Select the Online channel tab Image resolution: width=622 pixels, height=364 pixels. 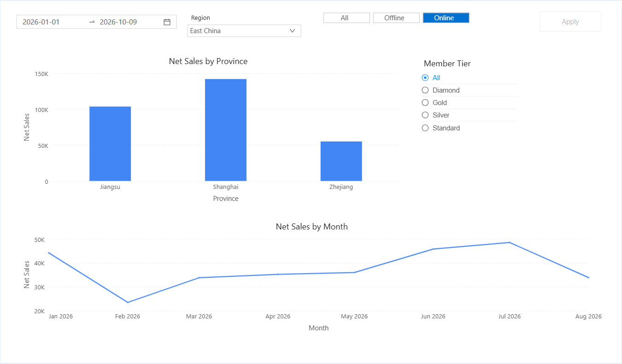[446, 18]
